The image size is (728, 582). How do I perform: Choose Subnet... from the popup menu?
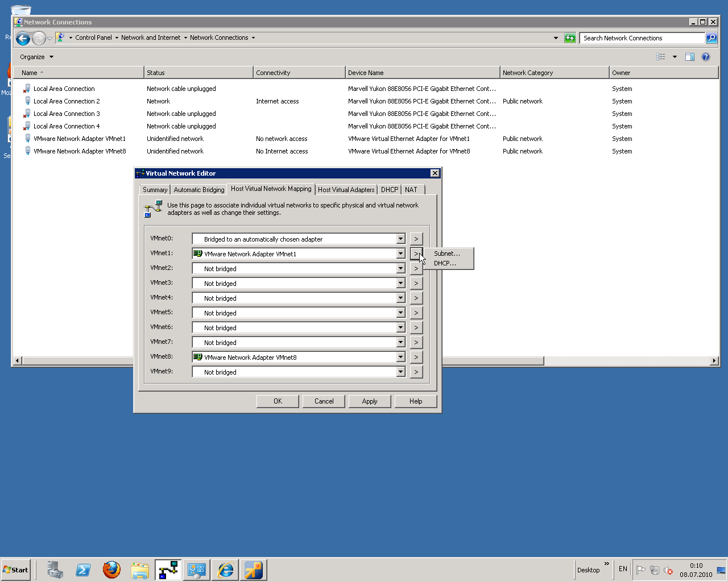447,253
